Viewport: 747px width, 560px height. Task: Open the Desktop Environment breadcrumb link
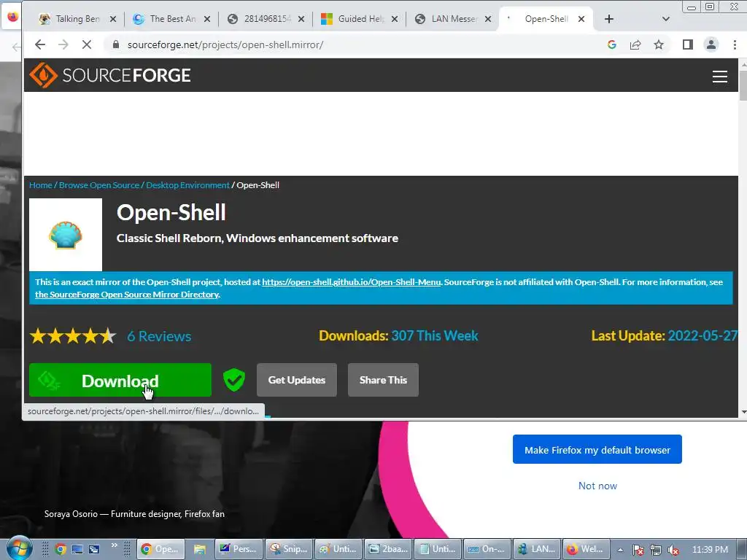point(187,185)
